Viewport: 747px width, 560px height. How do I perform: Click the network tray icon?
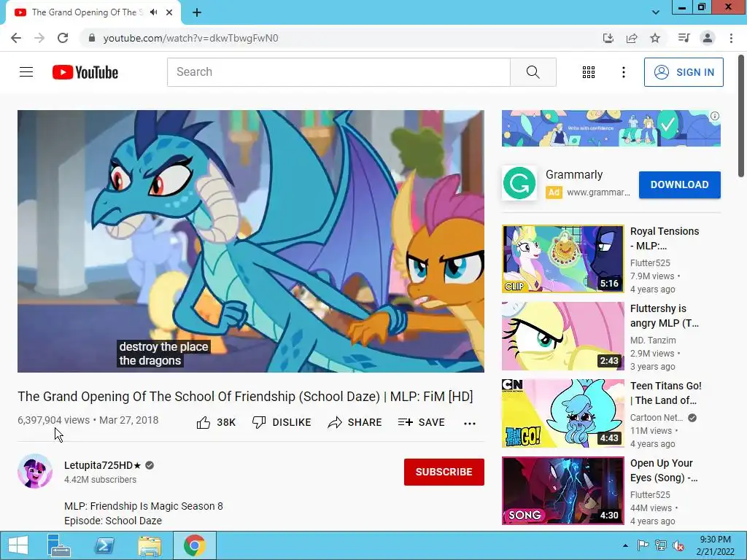pyautogui.click(x=661, y=545)
